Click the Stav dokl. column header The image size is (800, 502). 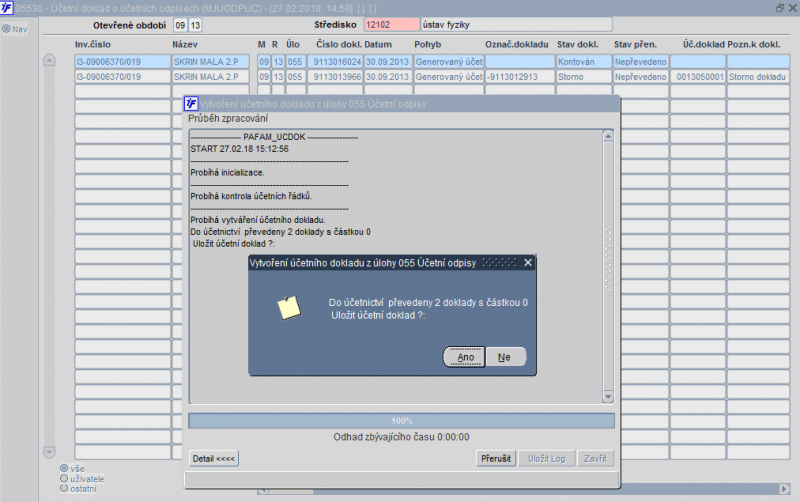coord(578,44)
